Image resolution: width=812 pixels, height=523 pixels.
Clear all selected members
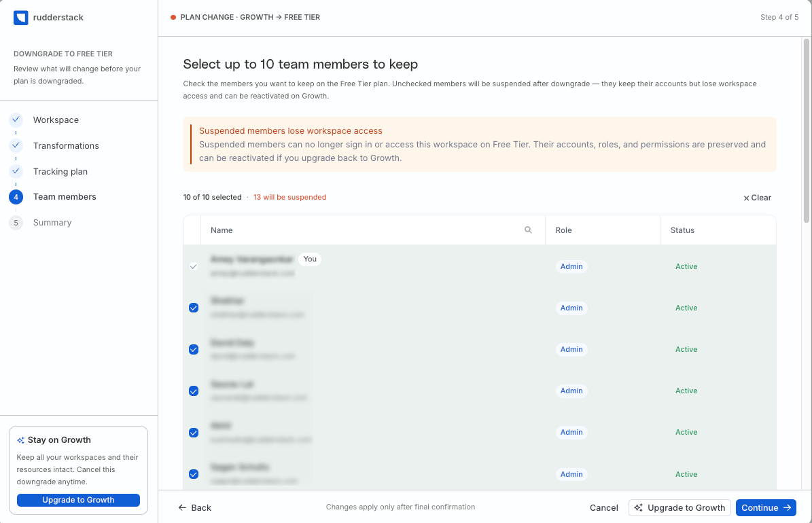757,198
